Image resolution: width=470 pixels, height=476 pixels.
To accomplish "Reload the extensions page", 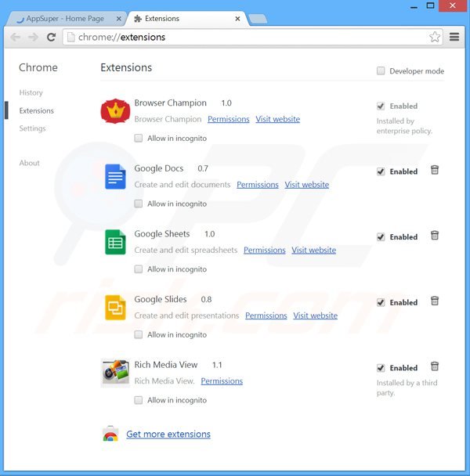I will click(x=51, y=37).
